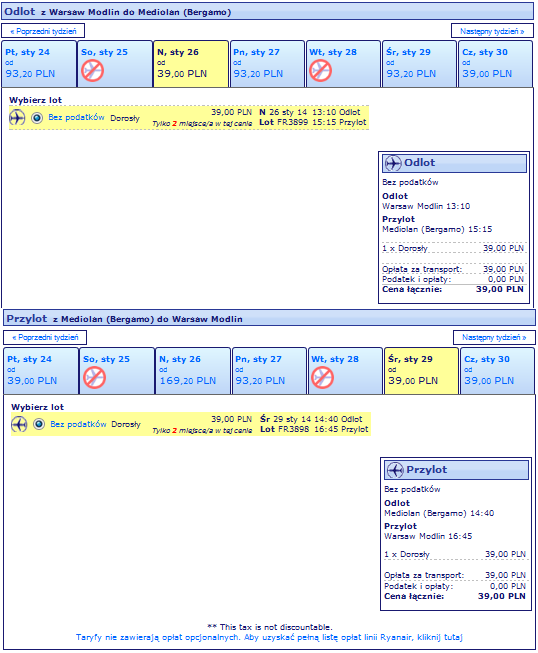Click the no-flight icon on So, sty 25 departure tab
This screenshot has height=653, width=538.
92,70
